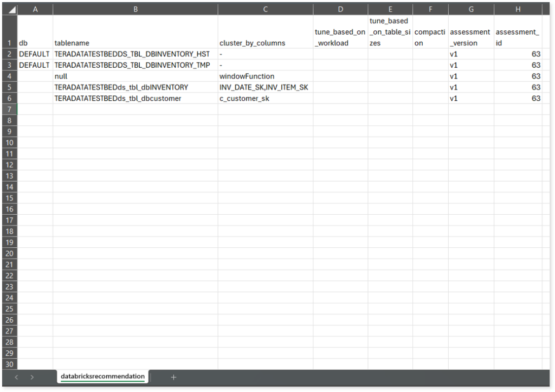This screenshot has height=392, width=555.
Task: Go to previous sheet arrow
Action: [16, 377]
